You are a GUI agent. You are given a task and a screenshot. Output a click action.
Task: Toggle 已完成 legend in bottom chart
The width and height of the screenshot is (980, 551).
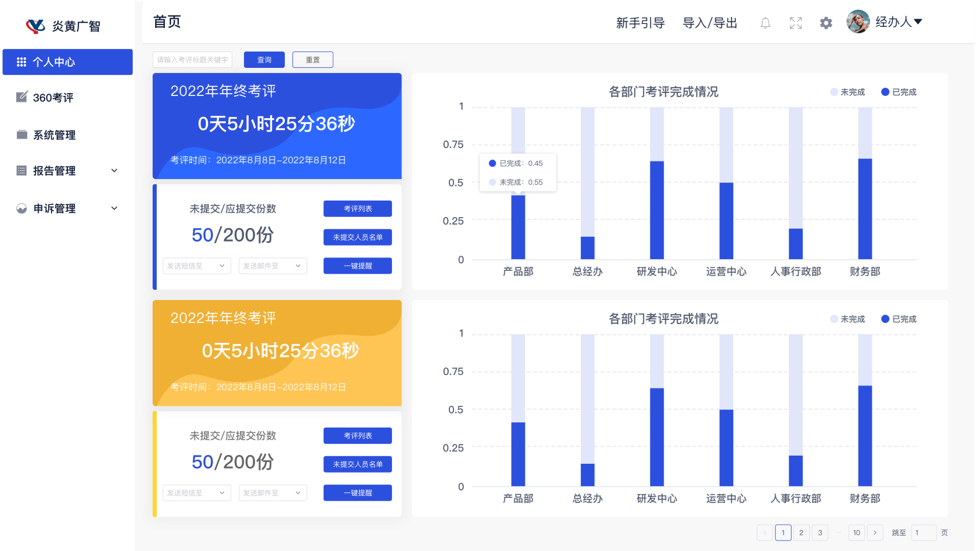point(899,319)
